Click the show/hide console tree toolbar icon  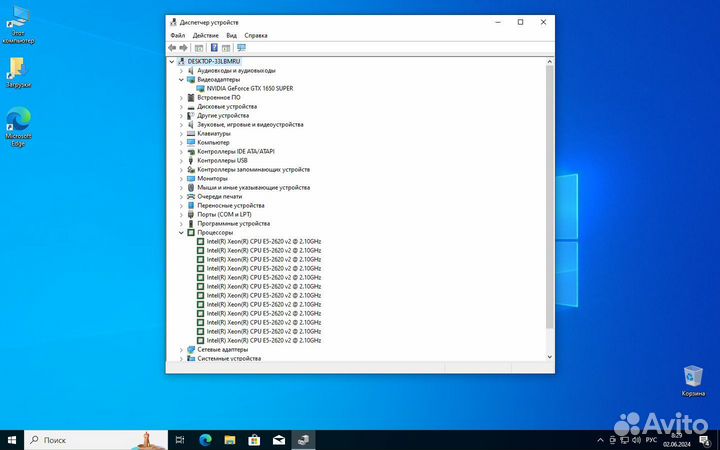(x=199, y=48)
